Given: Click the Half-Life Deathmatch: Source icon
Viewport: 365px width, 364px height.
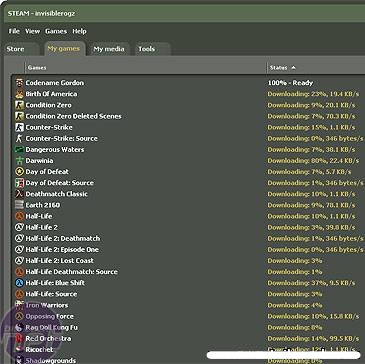Looking at the screenshot, I should pyautogui.click(x=20, y=272).
